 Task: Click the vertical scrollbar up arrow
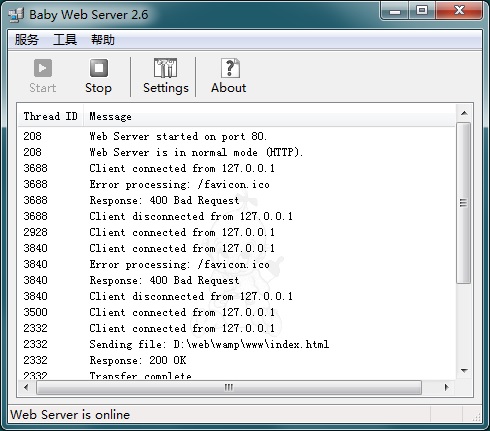point(464,113)
